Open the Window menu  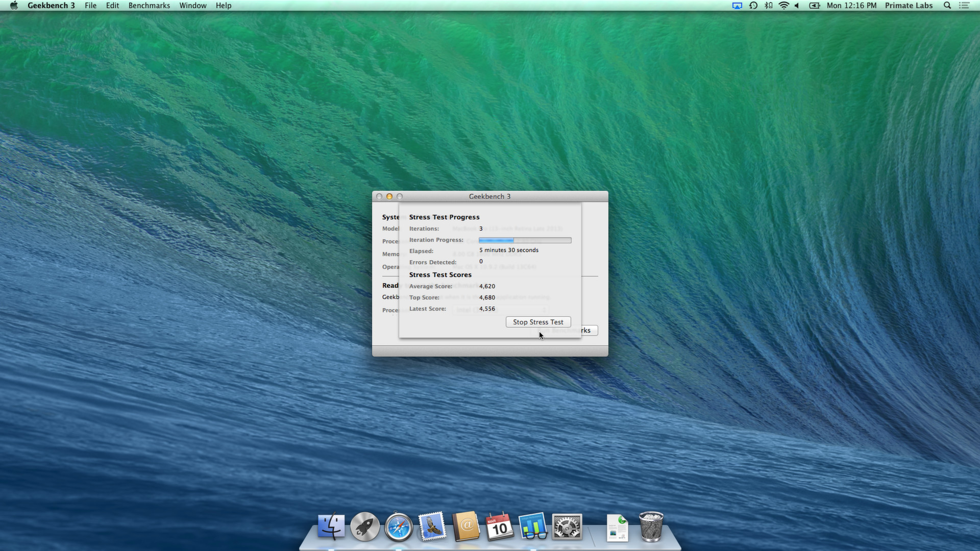(x=192, y=6)
